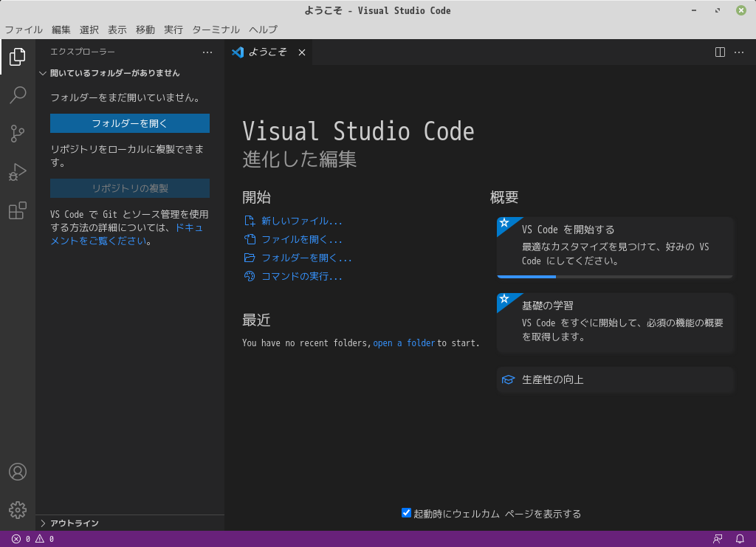Close the Visual Studio Code window

[741, 10]
